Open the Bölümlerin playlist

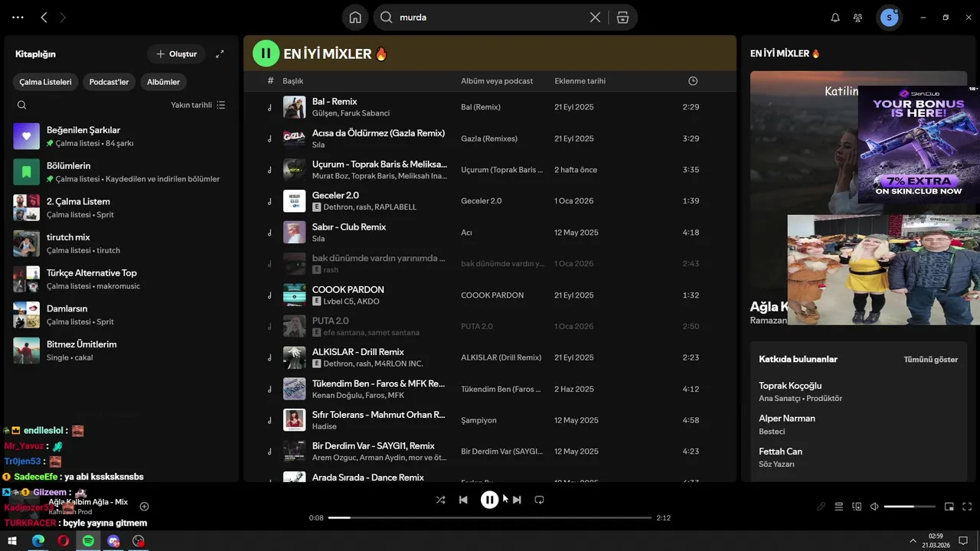pyautogui.click(x=120, y=172)
